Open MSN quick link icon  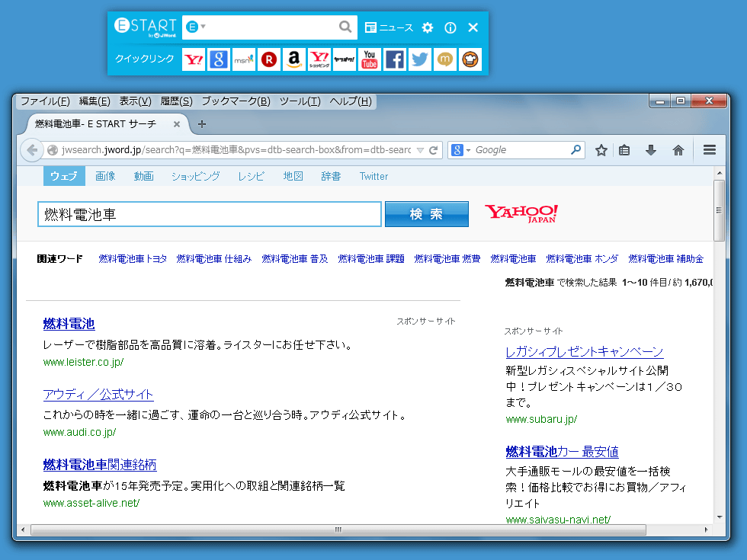(x=244, y=59)
